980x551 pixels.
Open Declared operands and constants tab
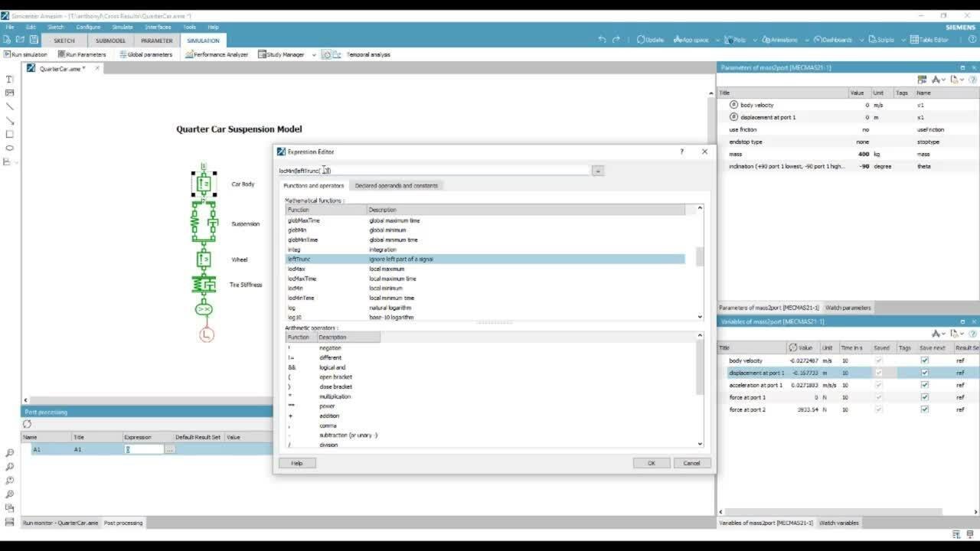[397, 185]
